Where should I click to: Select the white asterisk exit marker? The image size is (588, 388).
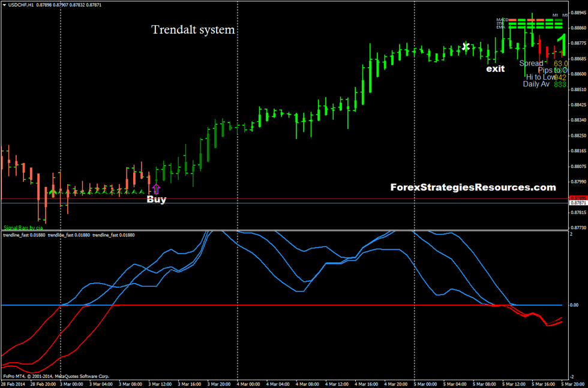(x=466, y=47)
